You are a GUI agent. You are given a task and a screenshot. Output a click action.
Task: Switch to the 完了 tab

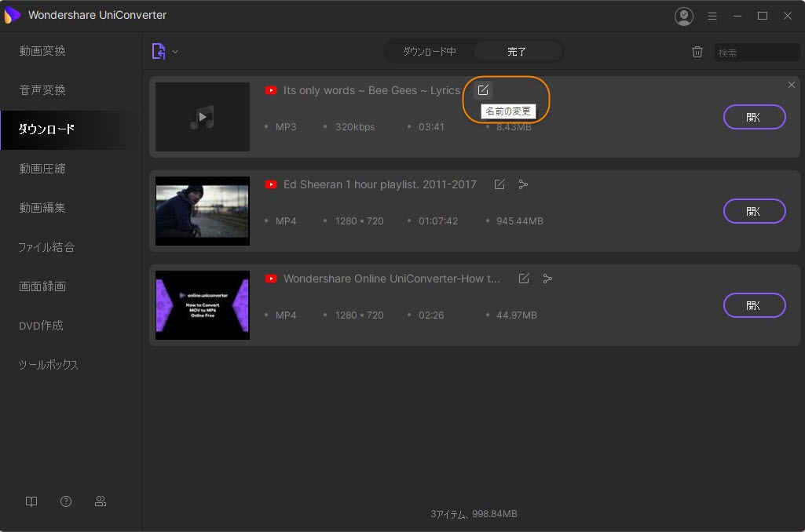517,51
